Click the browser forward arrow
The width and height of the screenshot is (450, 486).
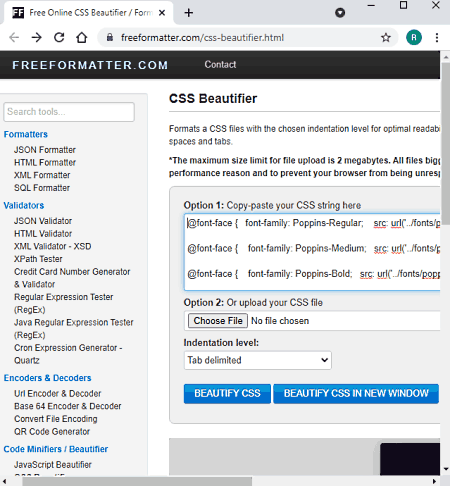coord(37,37)
